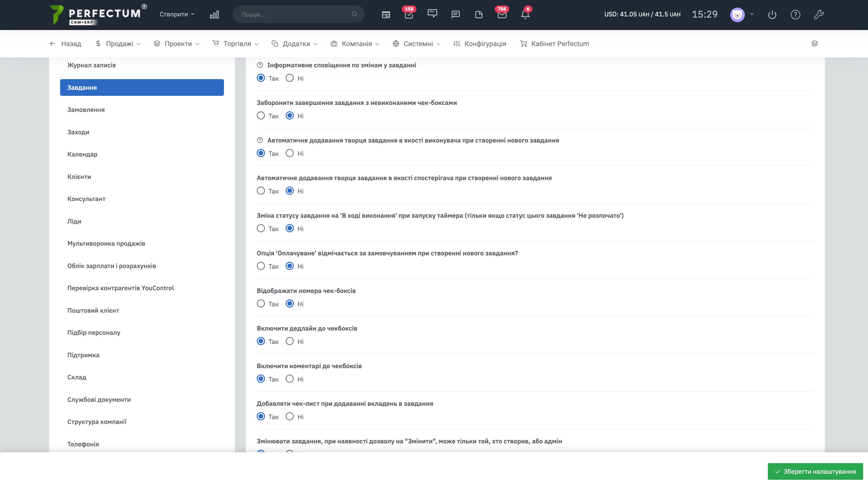Image resolution: width=868 pixels, height=481 pixels.
Task: Expand the Проекти menu
Action: tap(177, 43)
